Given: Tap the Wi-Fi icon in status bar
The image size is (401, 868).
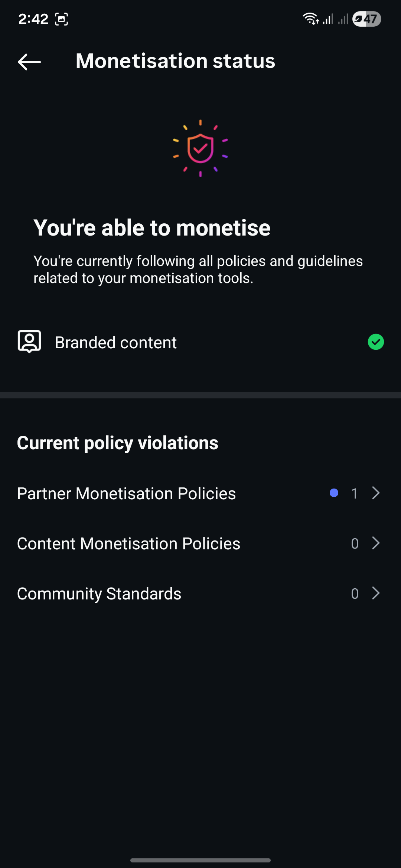Looking at the screenshot, I should point(310,19).
